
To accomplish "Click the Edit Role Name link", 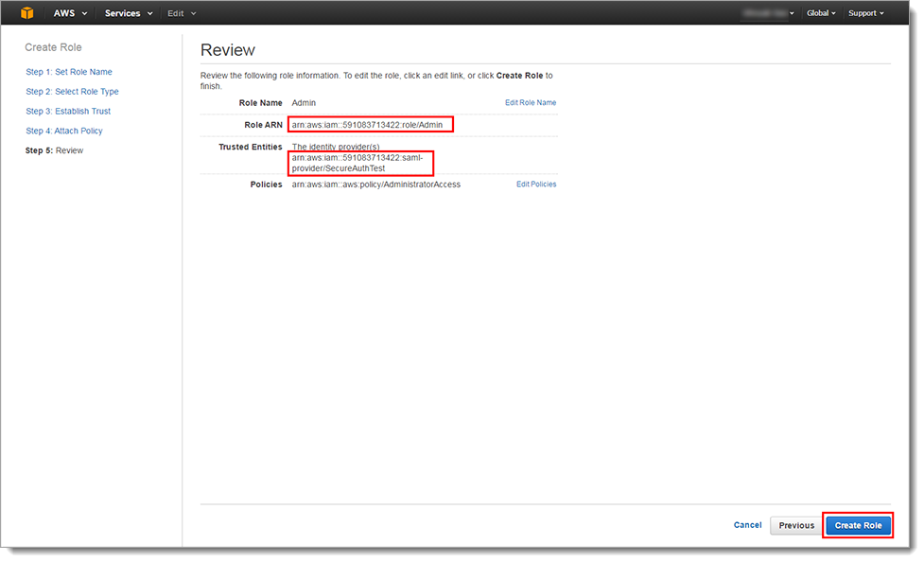I will pyautogui.click(x=530, y=102).
